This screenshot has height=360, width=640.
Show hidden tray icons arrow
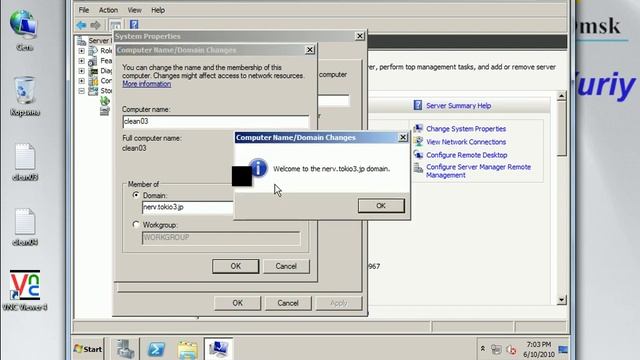pyautogui.click(x=482, y=349)
